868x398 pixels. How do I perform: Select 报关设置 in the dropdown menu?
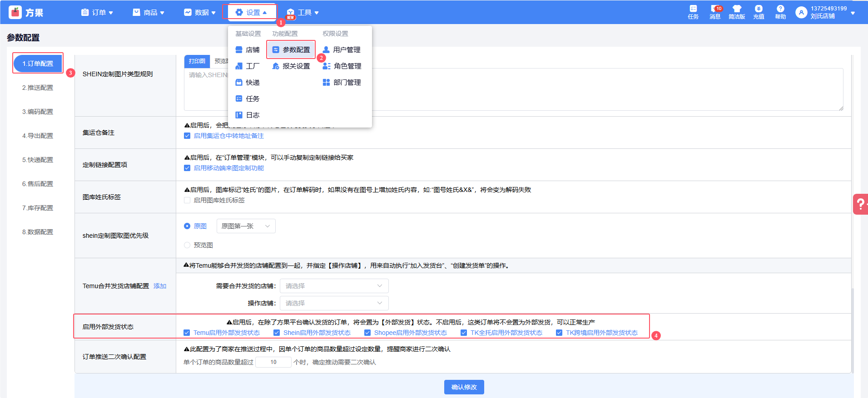pos(291,66)
